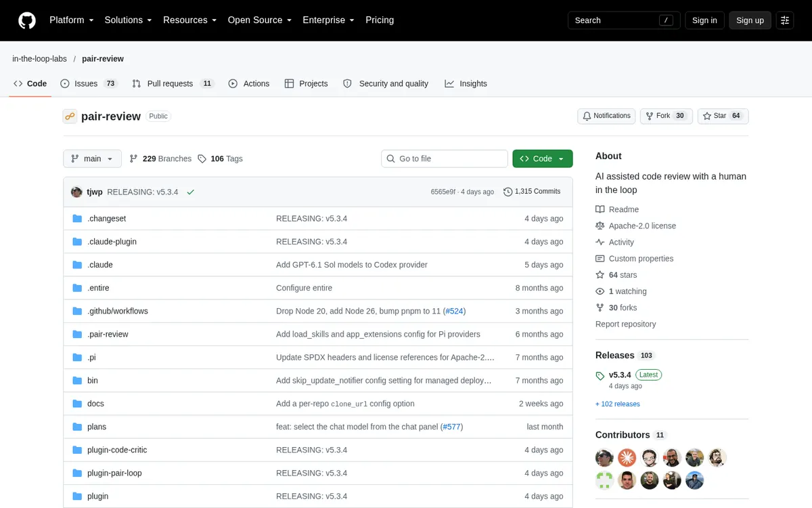
Task: Click the slash shortcut icon in search box
Action: (x=667, y=20)
